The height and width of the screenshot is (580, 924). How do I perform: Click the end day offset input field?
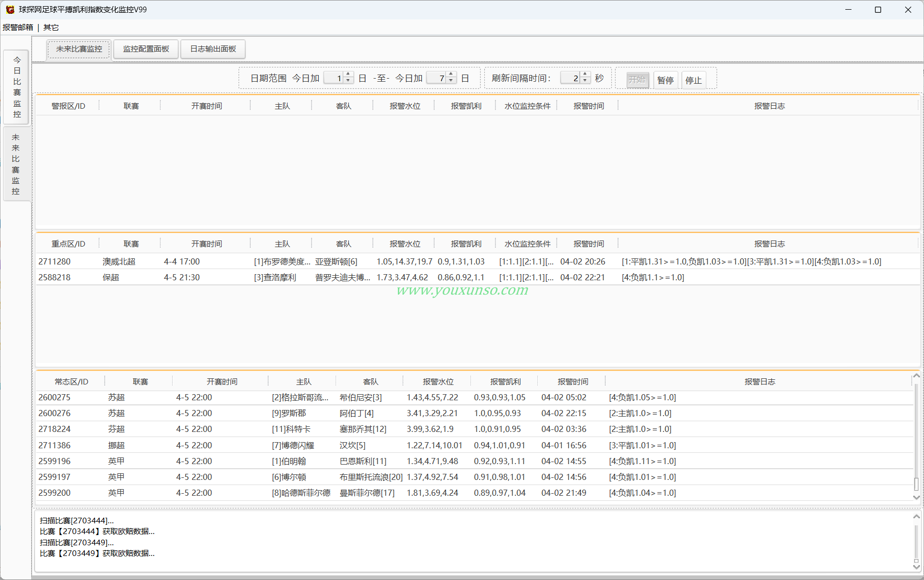(437, 78)
